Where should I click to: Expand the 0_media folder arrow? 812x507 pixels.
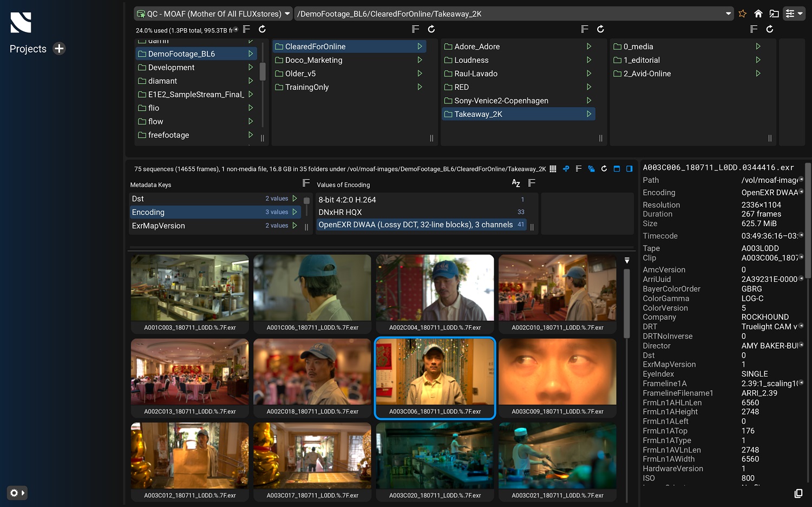(x=758, y=47)
